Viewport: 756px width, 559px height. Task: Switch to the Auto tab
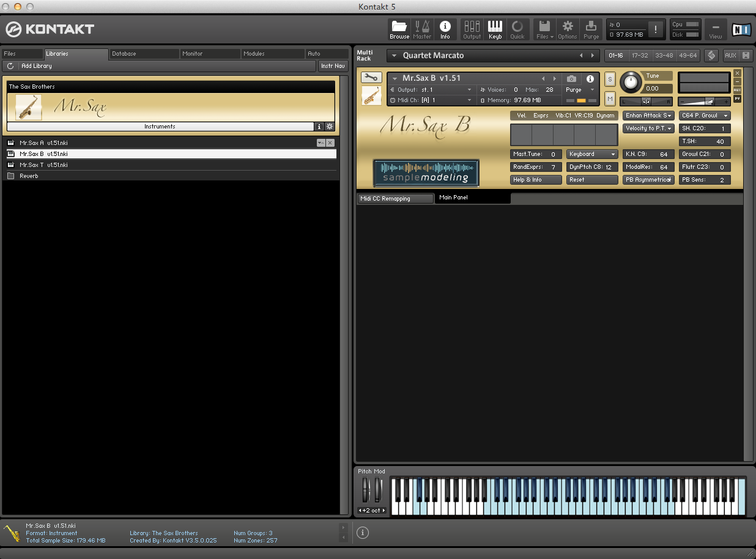pos(327,54)
